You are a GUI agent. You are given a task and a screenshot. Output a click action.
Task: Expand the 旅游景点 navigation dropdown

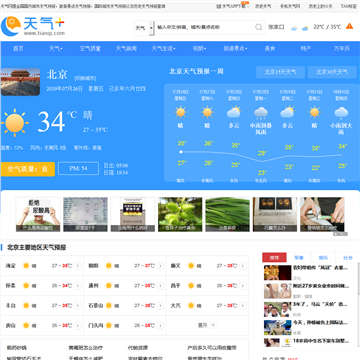235,49
